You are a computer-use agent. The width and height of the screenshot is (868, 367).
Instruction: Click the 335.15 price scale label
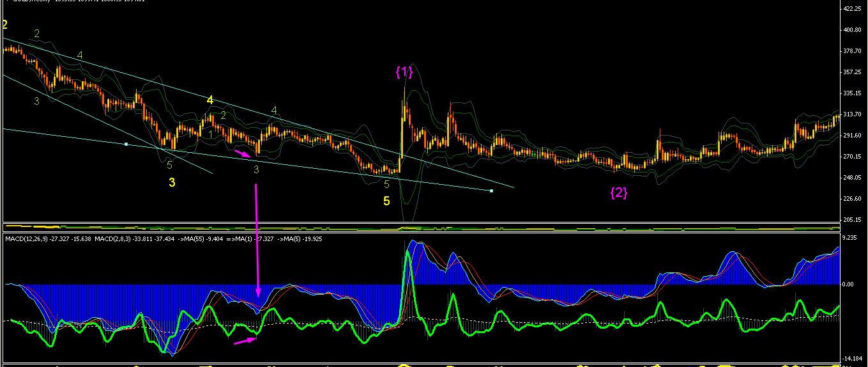point(852,93)
